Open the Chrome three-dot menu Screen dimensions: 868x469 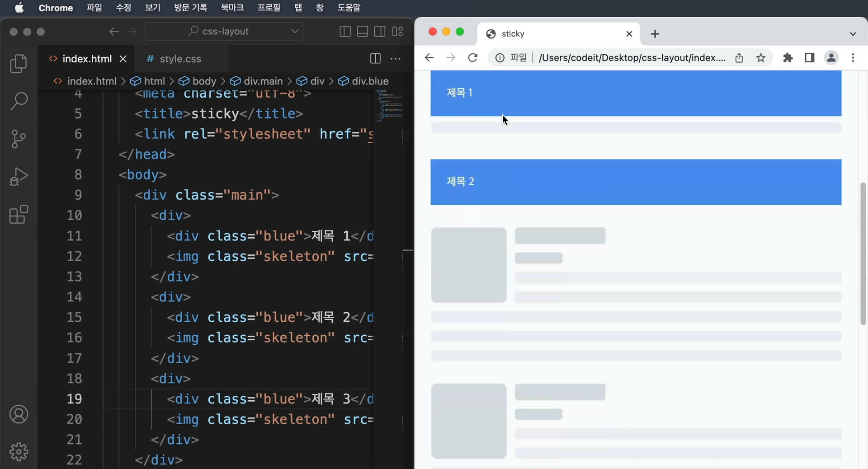(x=853, y=58)
